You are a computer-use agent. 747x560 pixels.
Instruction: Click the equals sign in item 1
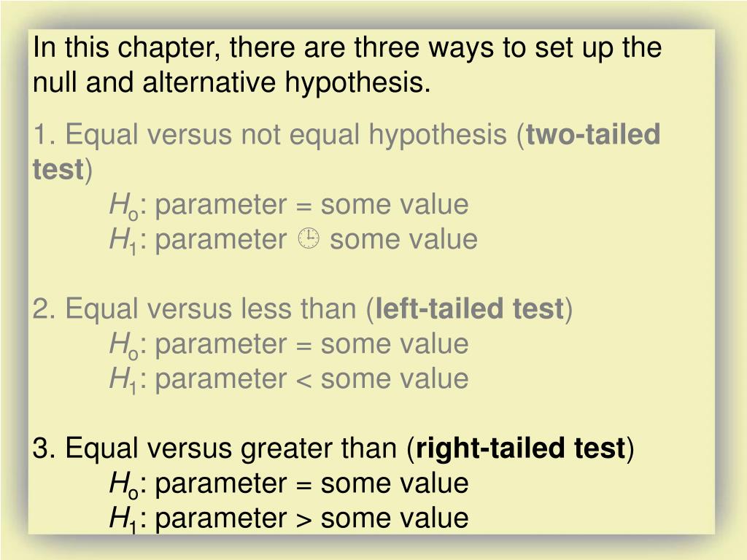pyautogui.click(x=303, y=206)
